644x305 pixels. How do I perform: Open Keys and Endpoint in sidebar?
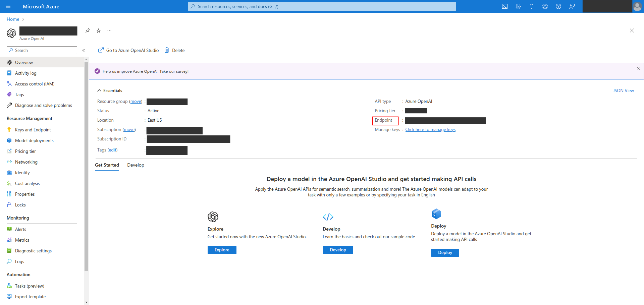[x=33, y=130]
